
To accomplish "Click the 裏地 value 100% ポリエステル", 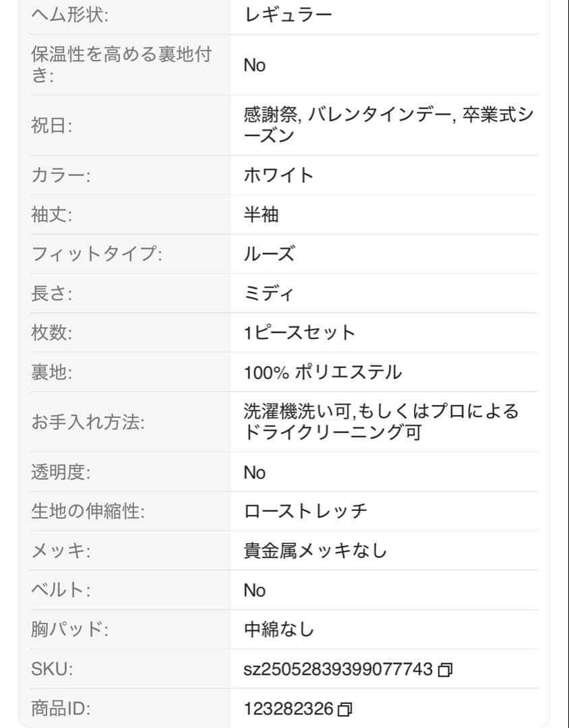I will [x=323, y=372].
